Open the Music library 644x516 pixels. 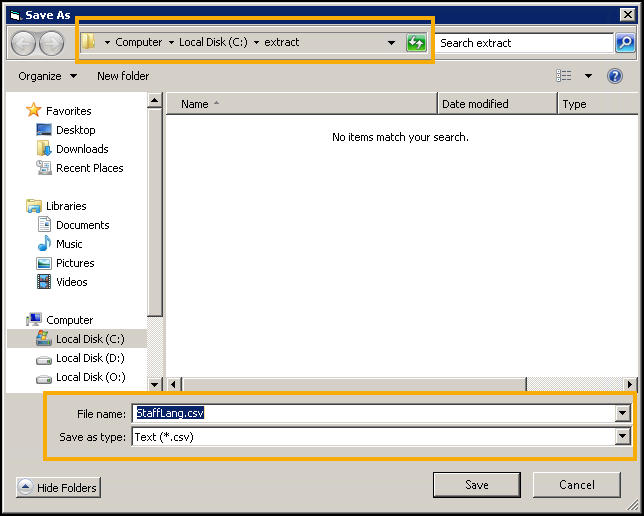[69, 244]
